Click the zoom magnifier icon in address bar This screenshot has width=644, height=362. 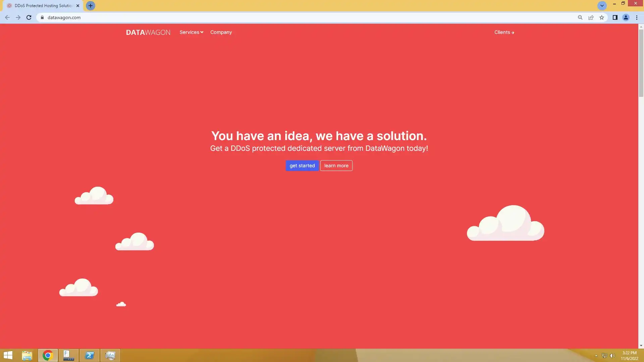tap(580, 17)
